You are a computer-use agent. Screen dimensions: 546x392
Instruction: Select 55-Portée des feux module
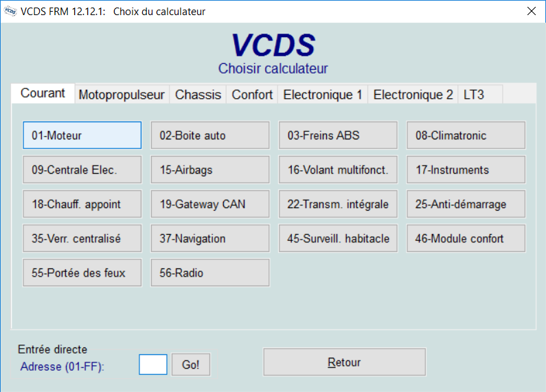pyautogui.click(x=82, y=273)
